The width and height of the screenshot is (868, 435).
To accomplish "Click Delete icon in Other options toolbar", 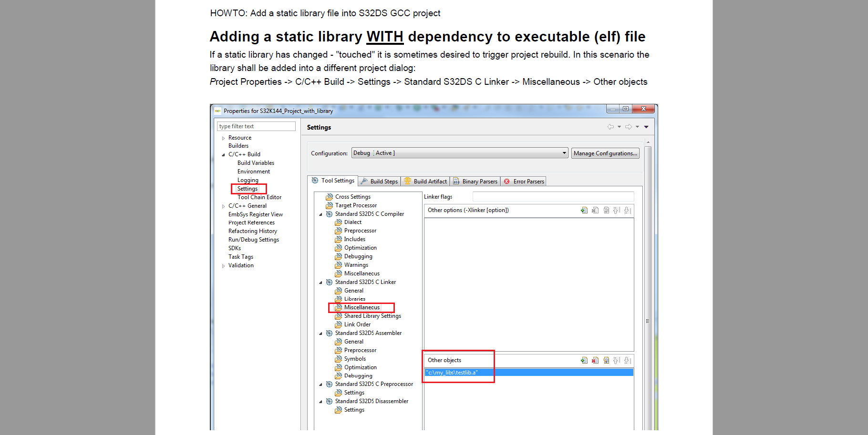I will pos(595,210).
